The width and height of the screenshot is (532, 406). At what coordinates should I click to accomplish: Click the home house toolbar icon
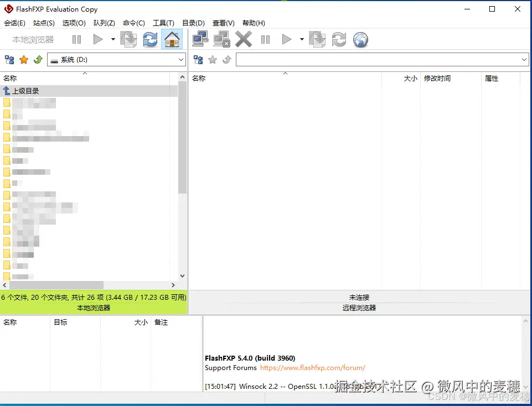(x=172, y=39)
